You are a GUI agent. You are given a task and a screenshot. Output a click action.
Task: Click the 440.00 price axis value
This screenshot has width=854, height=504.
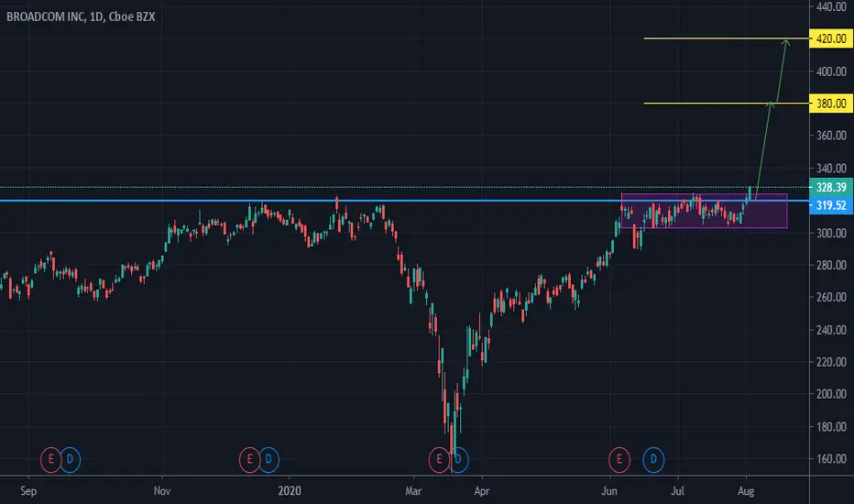[831, 6]
